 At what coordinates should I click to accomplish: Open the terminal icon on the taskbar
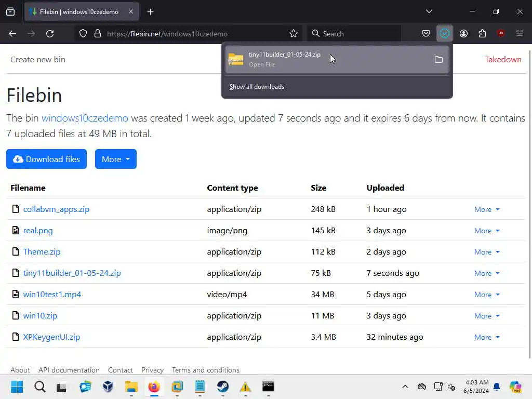(268, 387)
